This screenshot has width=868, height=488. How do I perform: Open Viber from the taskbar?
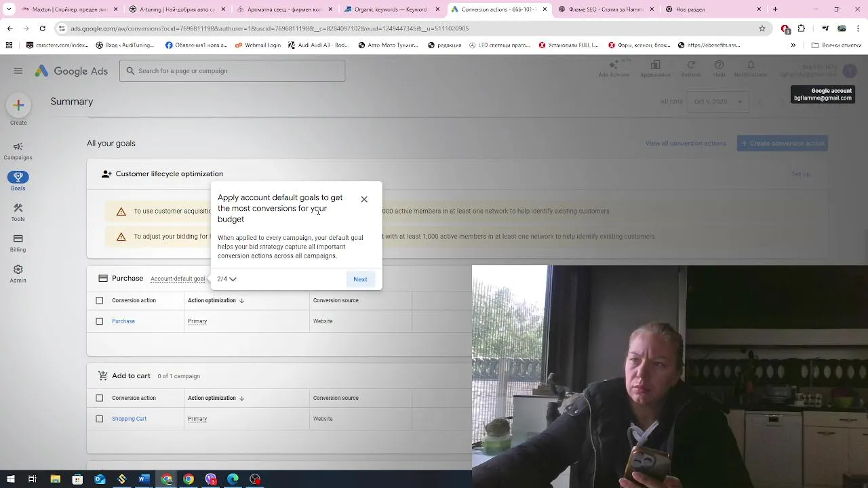211,479
